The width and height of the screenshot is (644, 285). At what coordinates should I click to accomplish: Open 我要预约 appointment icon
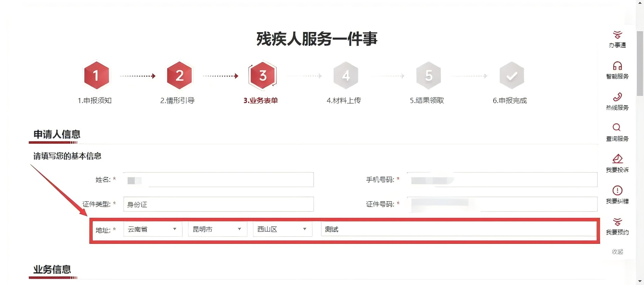(x=617, y=222)
